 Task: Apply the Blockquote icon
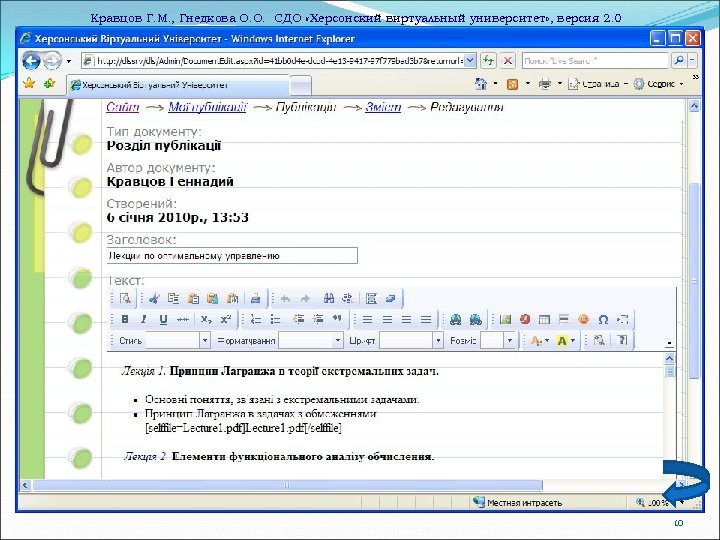point(338,319)
